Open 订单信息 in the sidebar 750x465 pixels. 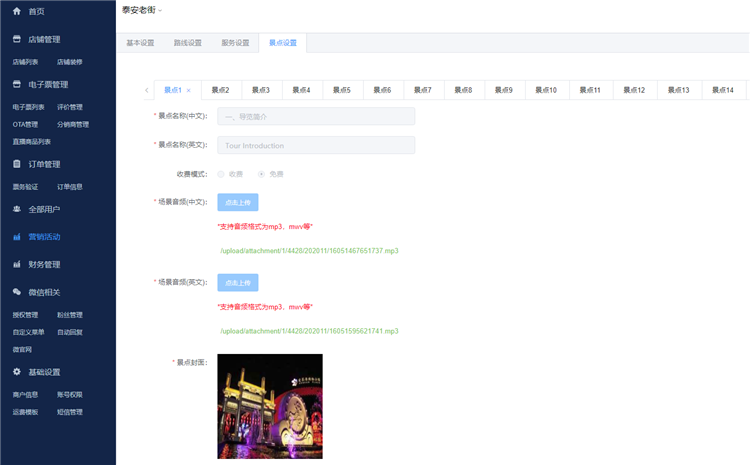pos(70,187)
